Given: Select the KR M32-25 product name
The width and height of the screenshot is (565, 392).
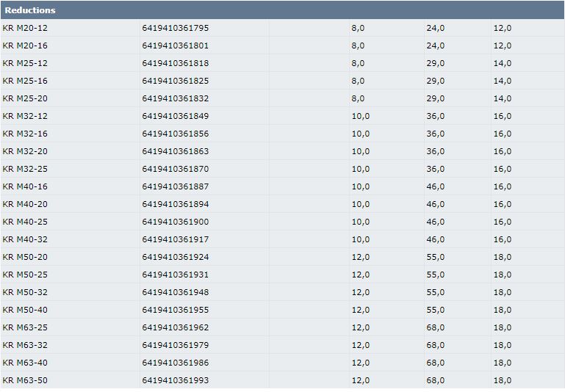Looking at the screenshot, I should (25, 169).
